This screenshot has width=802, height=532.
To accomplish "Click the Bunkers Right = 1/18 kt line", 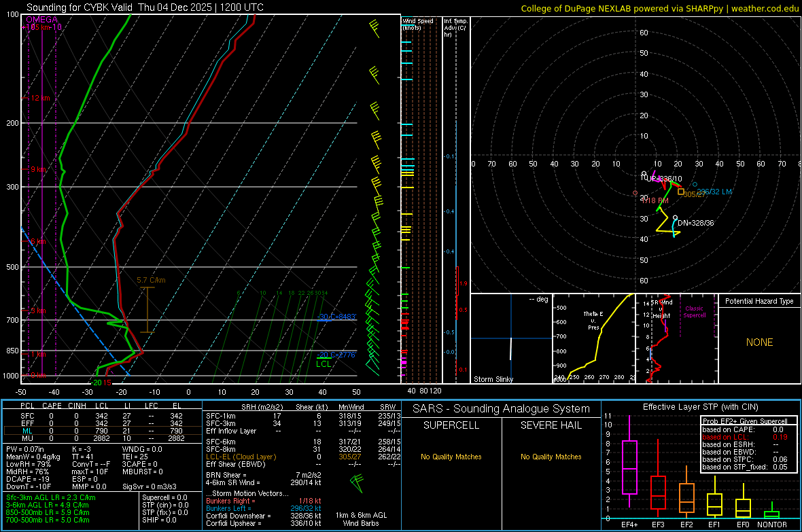I will click(264, 501).
